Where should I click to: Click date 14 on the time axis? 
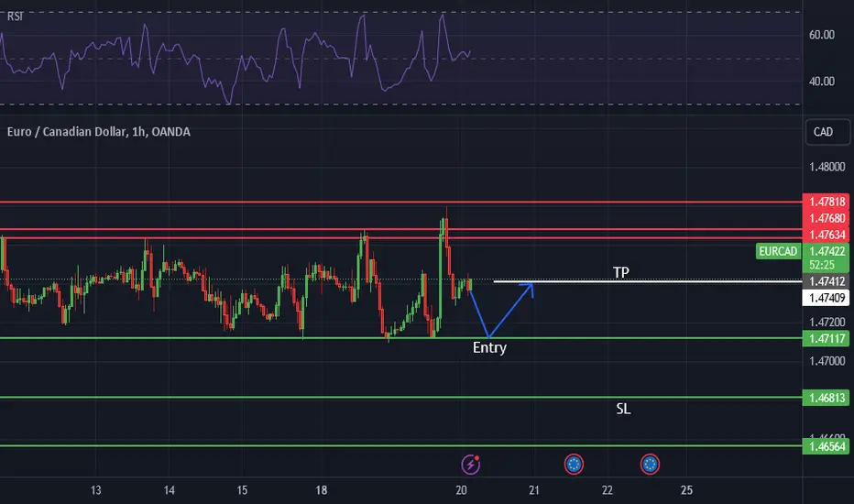(170, 490)
